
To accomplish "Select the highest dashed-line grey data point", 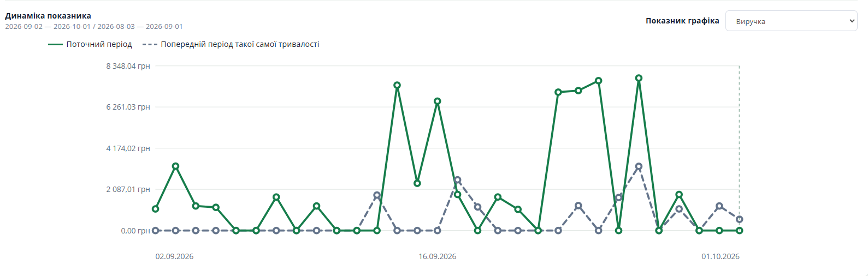I will [639, 166].
